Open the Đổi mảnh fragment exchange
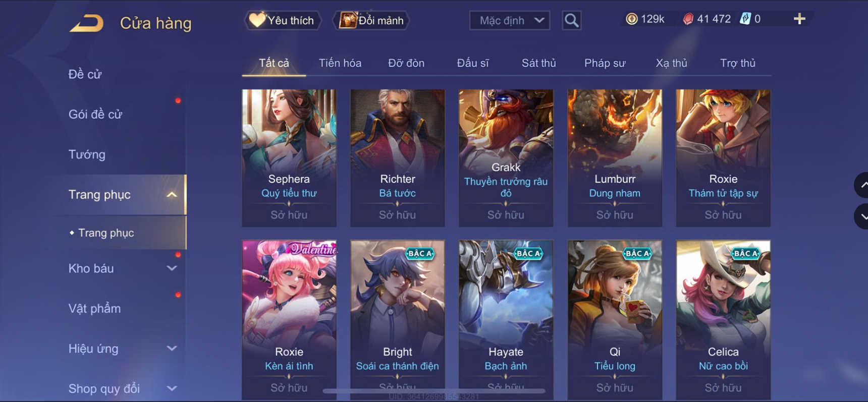 click(371, 20)
